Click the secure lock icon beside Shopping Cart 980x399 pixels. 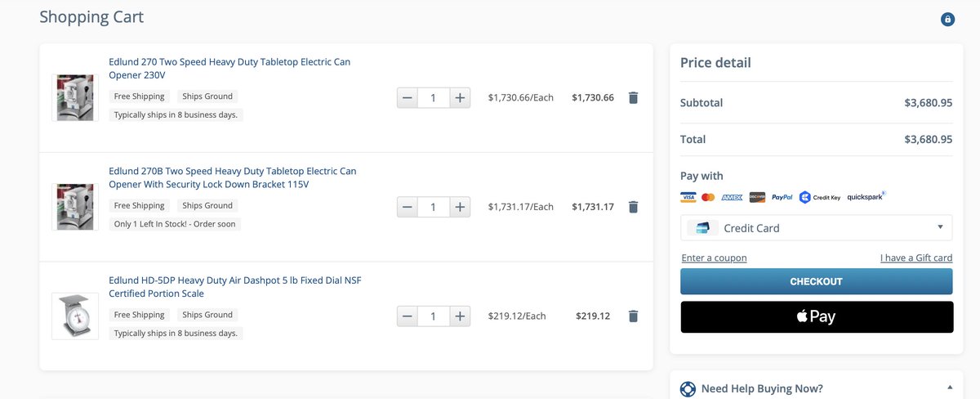(947, 19)
